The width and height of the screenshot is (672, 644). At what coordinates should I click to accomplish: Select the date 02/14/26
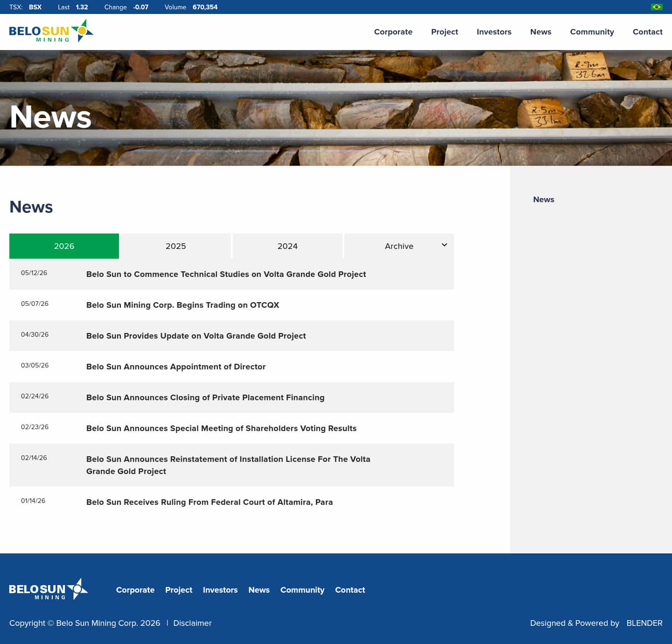coord(34,458)
